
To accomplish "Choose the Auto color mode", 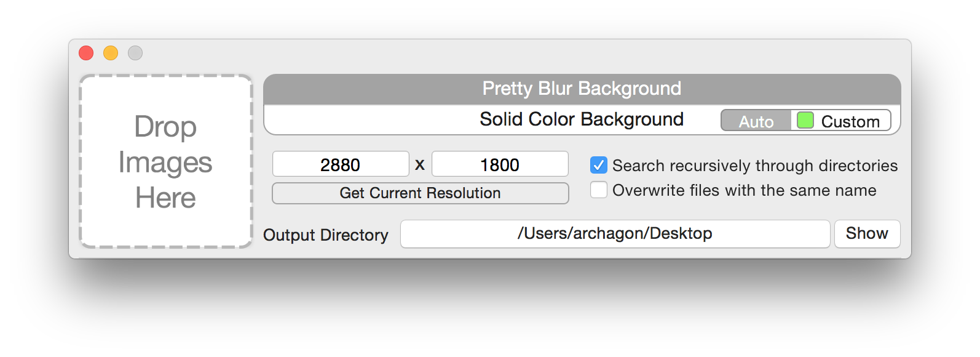I will pos(756,121).
